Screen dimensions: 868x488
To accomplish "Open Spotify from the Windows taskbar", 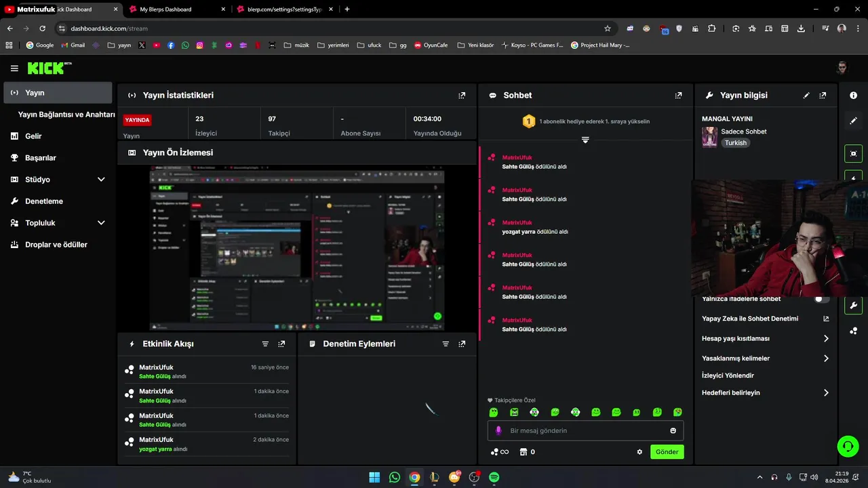I will click(494, 477).
